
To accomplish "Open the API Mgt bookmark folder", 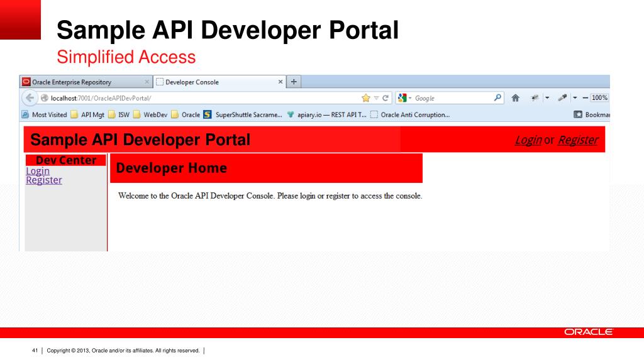I will (x=87, y=114).
